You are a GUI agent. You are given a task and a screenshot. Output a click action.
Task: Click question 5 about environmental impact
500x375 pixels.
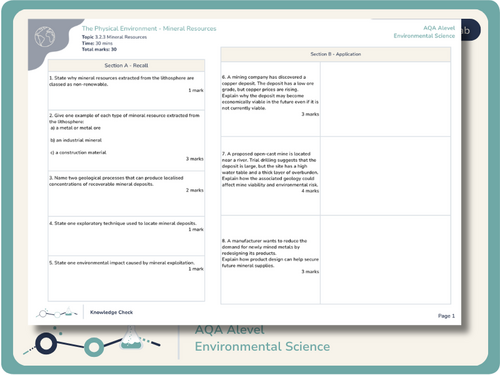122,263
